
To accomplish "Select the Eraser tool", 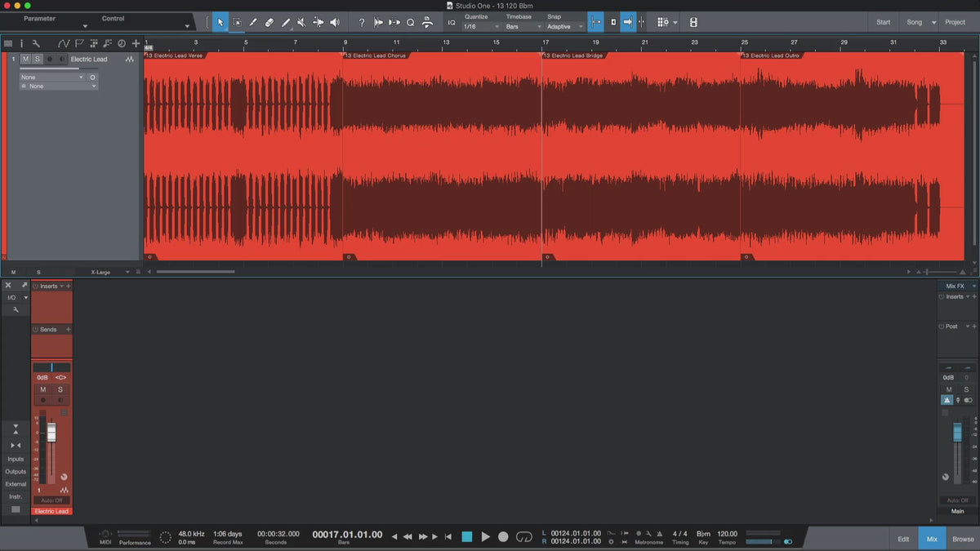I will click(x=269, y=23).
